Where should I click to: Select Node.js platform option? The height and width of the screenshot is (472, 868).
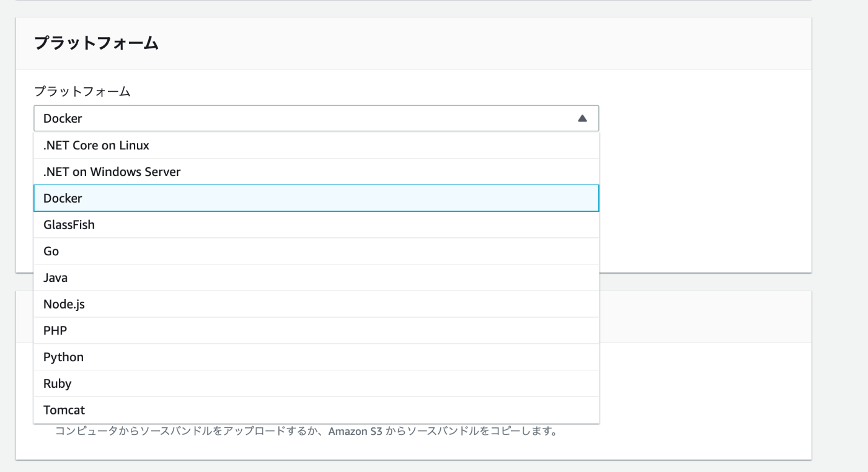(316, 304)
